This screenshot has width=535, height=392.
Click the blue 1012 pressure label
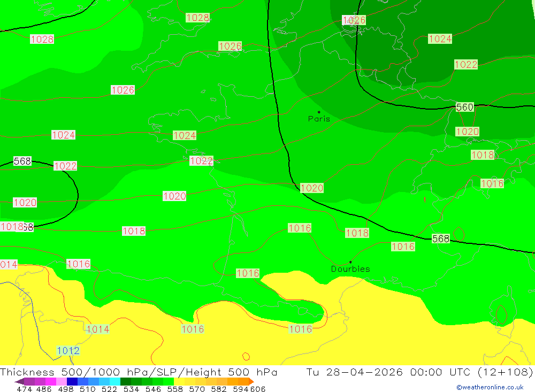(68, 350)
